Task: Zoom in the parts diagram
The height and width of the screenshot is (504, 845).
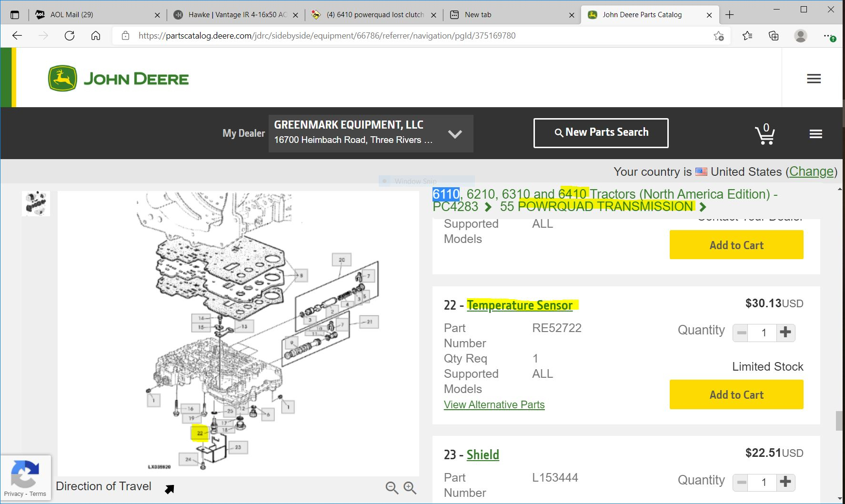Action: [410, 488]
